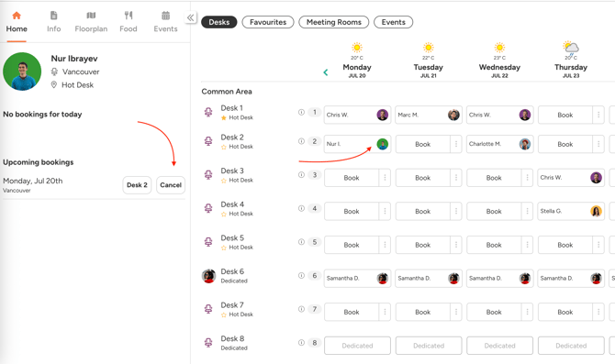
Task: Book Desk 5 on Wednesday
Action: (x=494, y=245)
